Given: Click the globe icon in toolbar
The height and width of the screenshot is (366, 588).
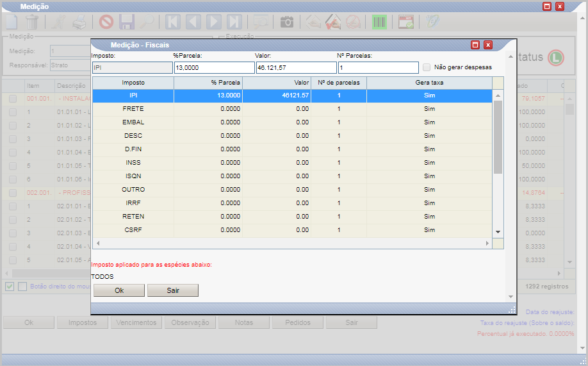Looking at the screenshot, I should tap(432, 22).
